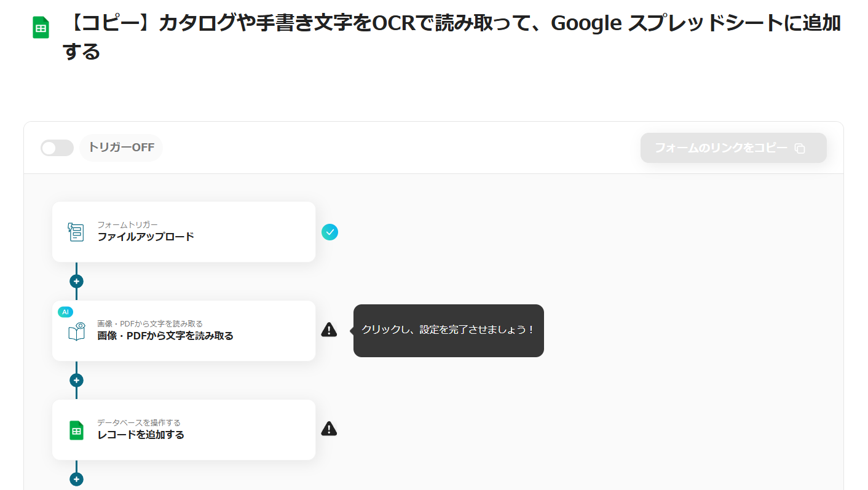Click the AI badge on the OCR step
868x490 pixels.
click(x=65, y=312)
